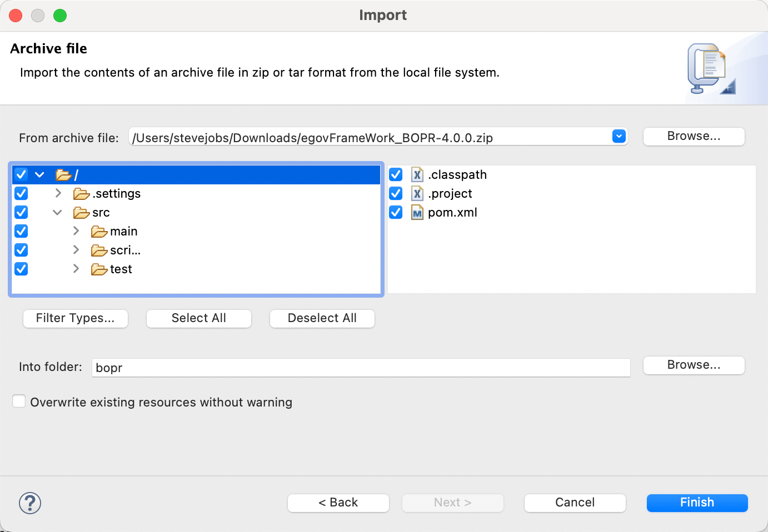Viewport: 768px width, 532px height.
Task: Click the pom.xml Maven file icon
Action: pos(417,213)
